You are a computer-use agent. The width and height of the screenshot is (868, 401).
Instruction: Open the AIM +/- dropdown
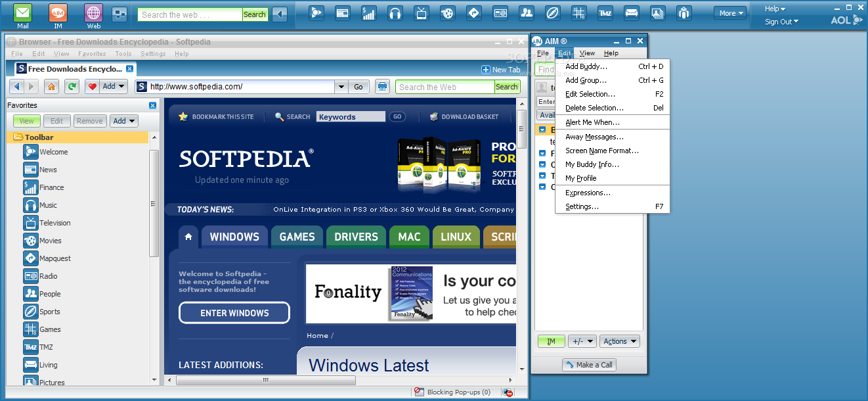[582, 341]
